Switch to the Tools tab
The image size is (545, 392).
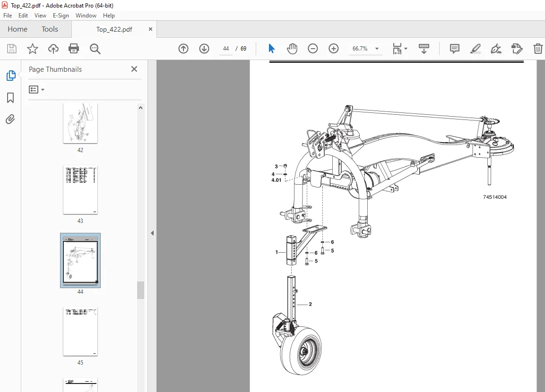(50, 29)
